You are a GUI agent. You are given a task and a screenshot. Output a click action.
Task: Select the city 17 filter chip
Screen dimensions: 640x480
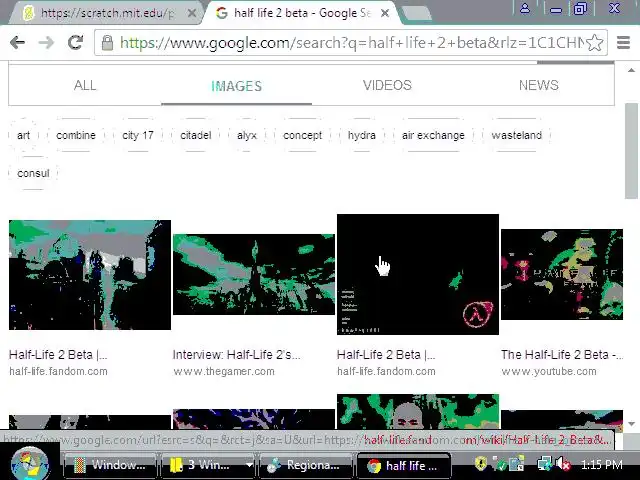pos(138,135)
